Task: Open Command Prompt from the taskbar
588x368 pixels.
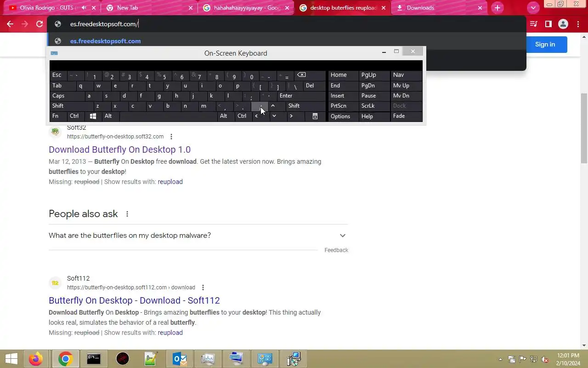Action: click(94, 359)
